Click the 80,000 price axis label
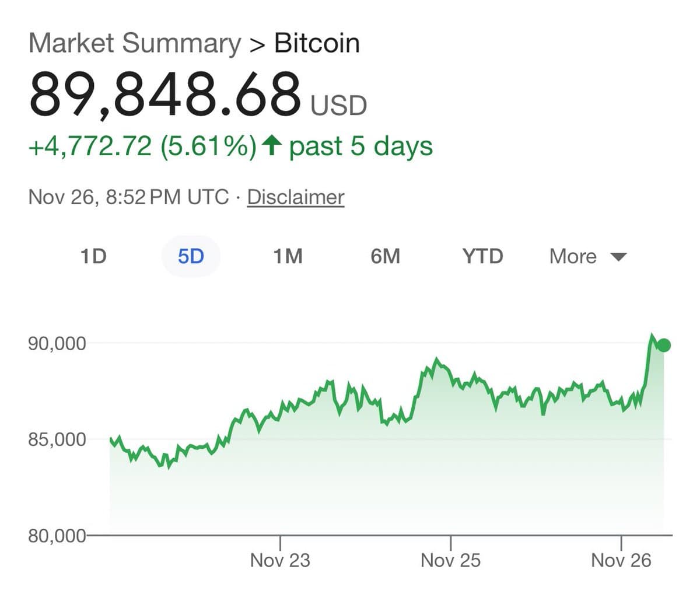Image resolution: width=700 pixels, height=597 pixels. 57,535
